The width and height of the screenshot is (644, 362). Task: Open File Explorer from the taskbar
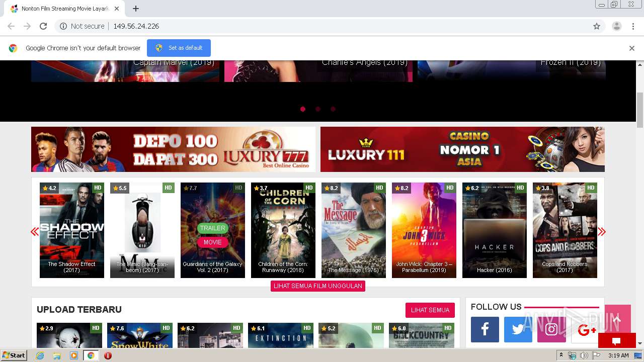pos(57,355)
